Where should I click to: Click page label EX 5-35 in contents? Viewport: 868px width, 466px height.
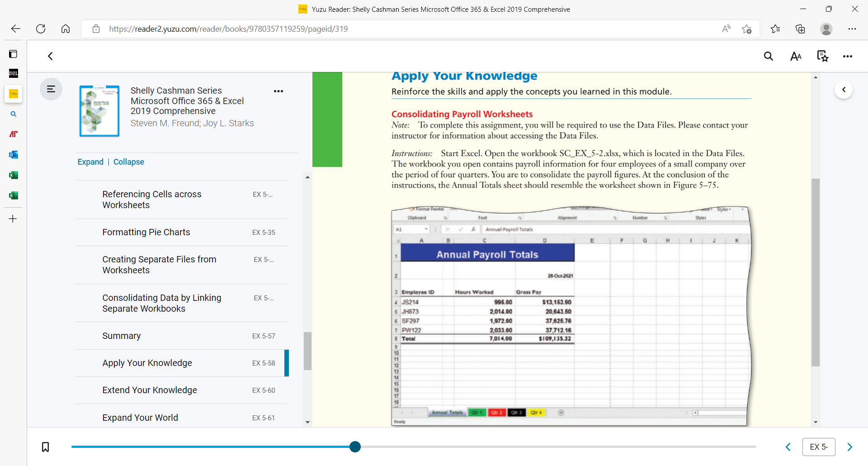coord(264,232)
